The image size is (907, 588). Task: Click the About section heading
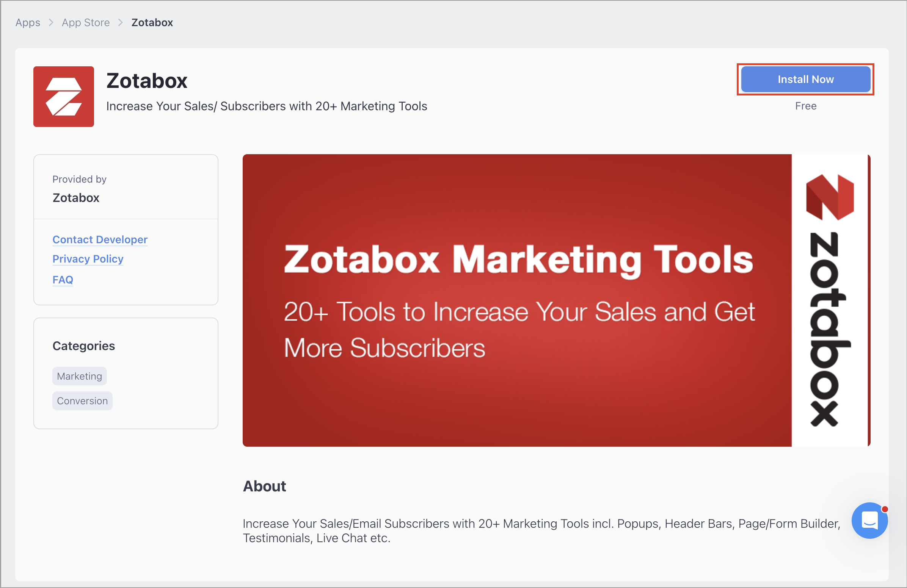[x=264, y=486]
